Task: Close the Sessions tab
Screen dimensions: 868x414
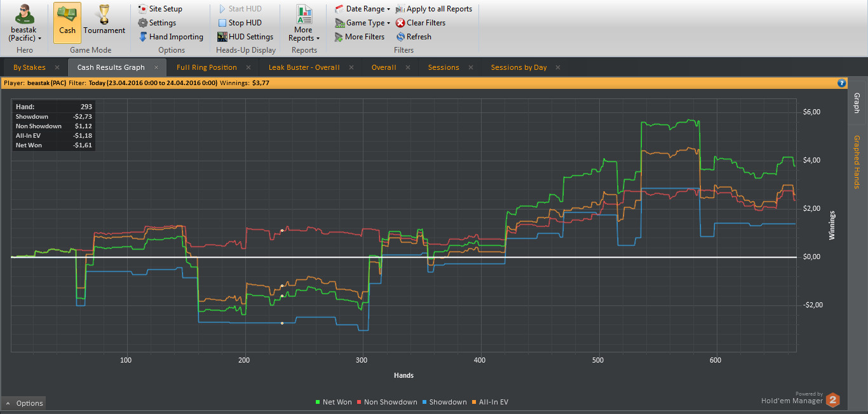Action: (x=471, y=67)
